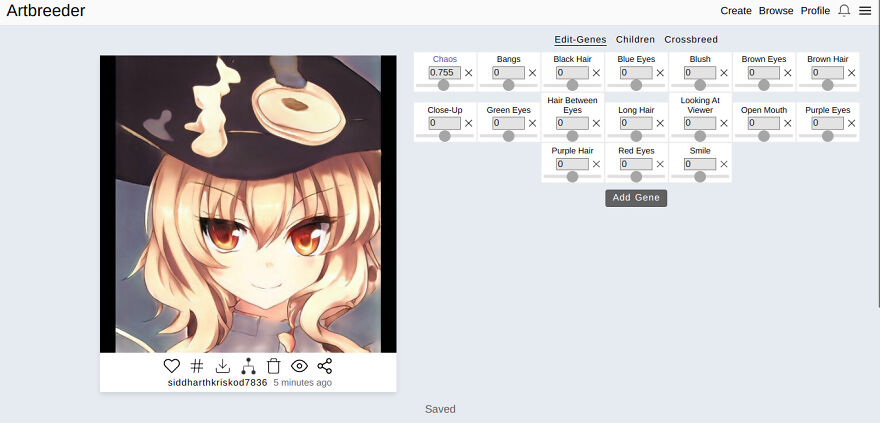
Task: Click the Chaos value input field
Action: click(445, 73)
